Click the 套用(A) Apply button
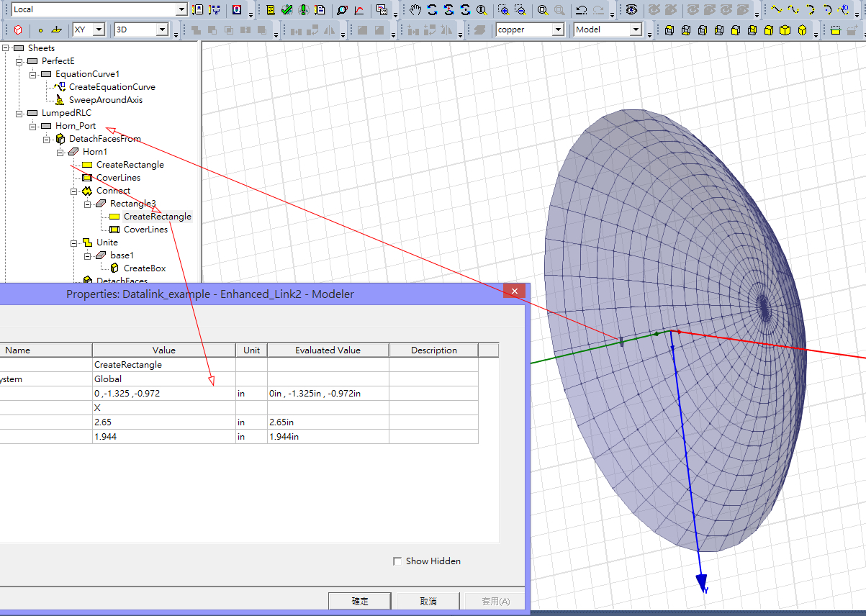 click(x=496, y=601)
